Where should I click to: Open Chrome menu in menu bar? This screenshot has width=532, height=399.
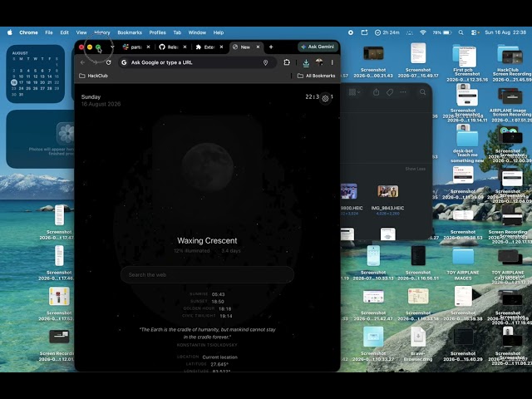tap(28, 32)
